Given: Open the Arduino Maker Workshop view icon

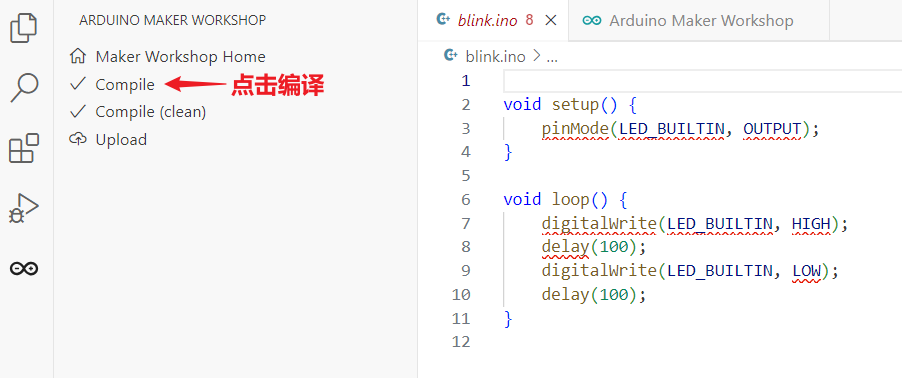Looking at the screenshot, I should pyautogui.click(x=24, y=268).
